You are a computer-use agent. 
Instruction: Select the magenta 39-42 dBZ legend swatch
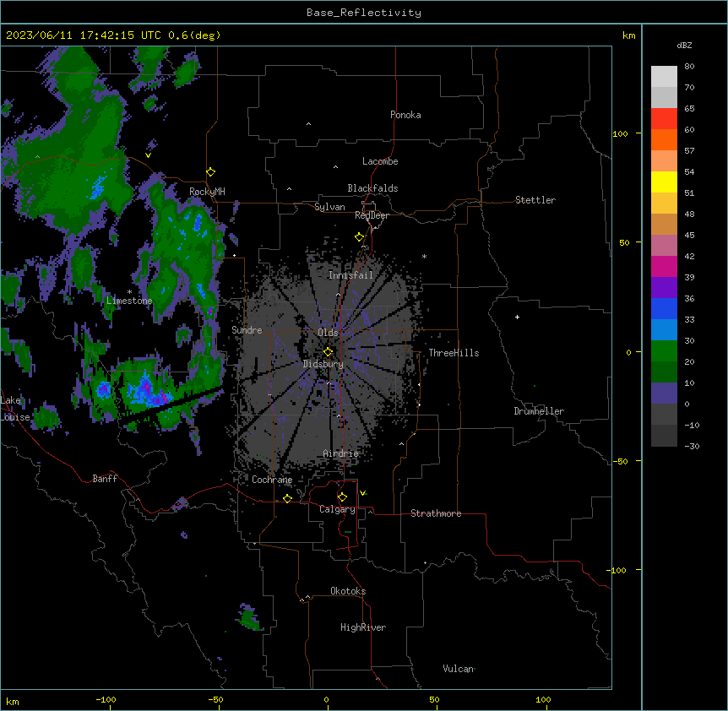point(664,266)
